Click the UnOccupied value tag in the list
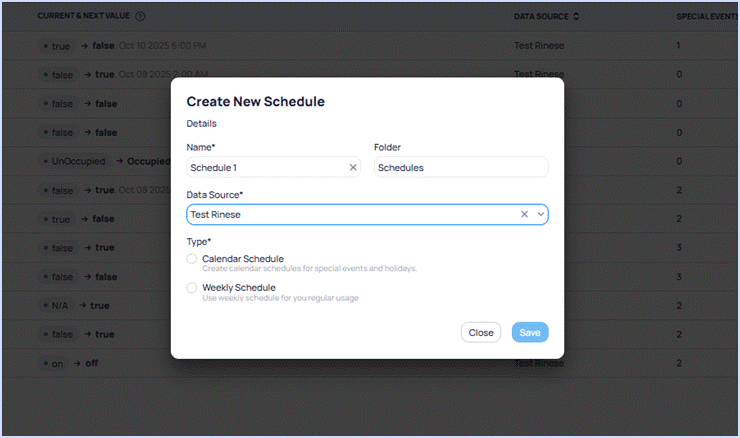The image size is (740, 438). point(77,161)
